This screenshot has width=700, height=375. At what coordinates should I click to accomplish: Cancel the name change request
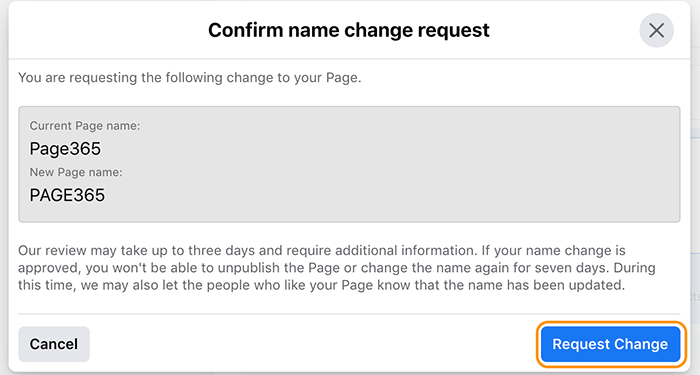click(x=54, y=344)
